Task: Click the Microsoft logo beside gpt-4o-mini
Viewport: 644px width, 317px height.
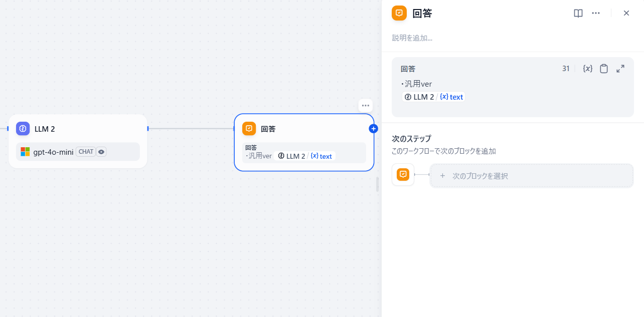Action: coord(25,152)
